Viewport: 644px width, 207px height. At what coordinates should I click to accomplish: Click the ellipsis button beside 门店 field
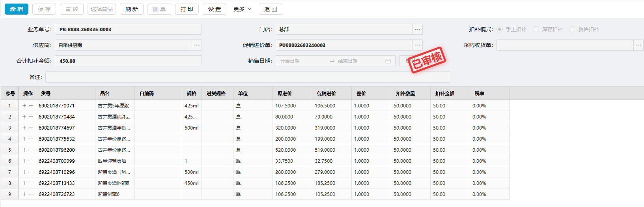click(x=418, y=29)
